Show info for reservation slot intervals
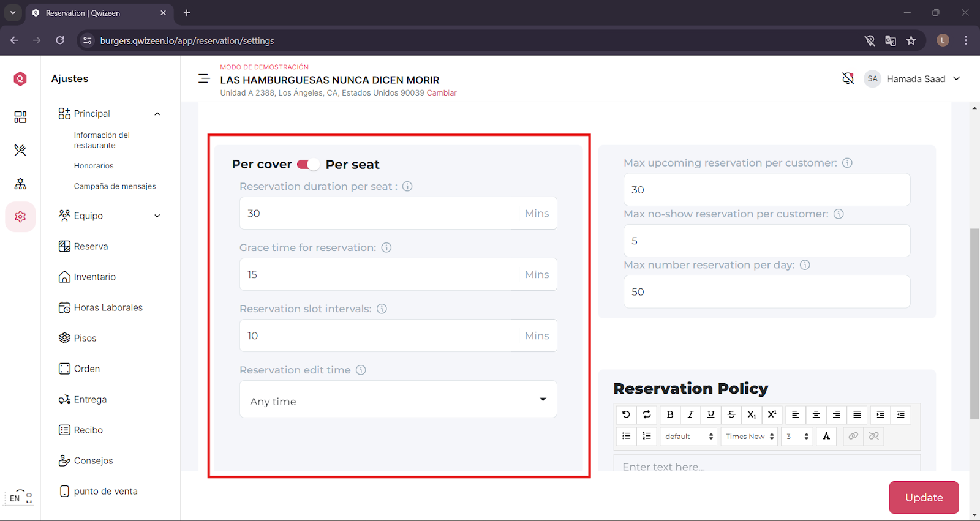 point(382,309)
